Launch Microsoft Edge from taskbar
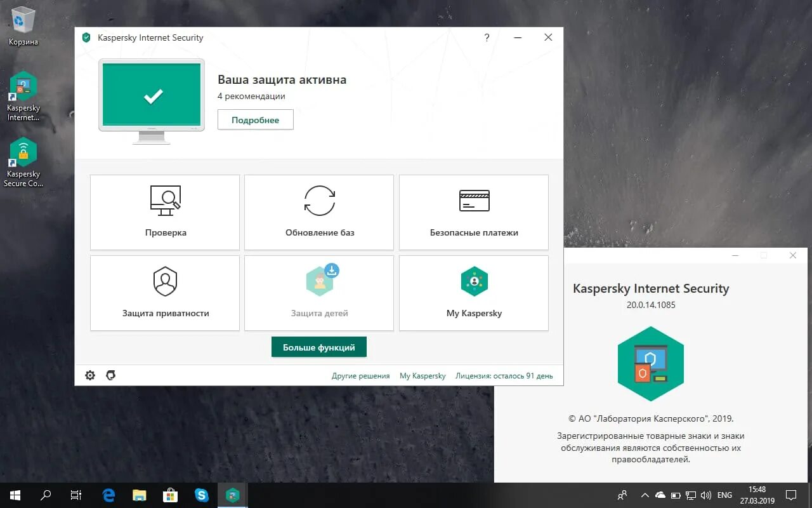Screen dimensions: 812x508 pyautogui.click(x=108, y=495)
